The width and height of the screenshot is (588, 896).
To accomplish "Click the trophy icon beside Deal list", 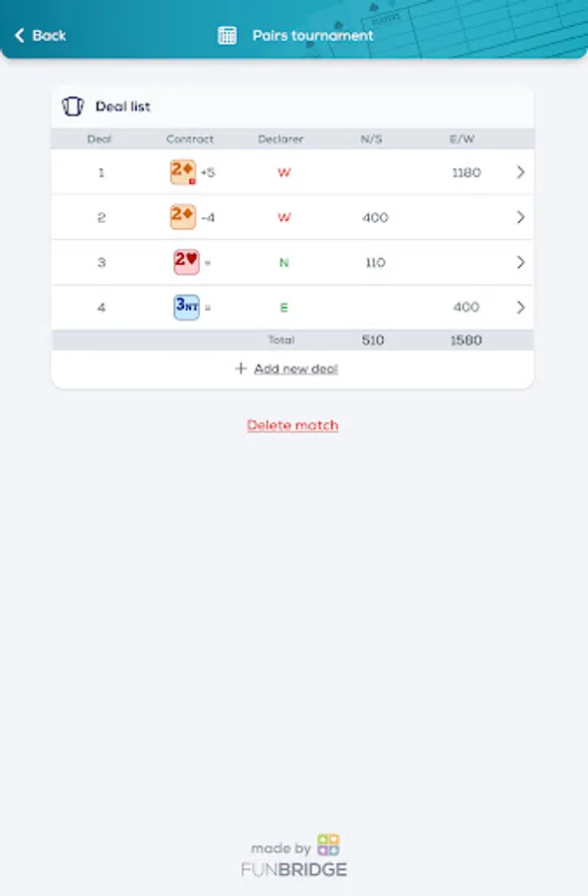I will (71, 106).
